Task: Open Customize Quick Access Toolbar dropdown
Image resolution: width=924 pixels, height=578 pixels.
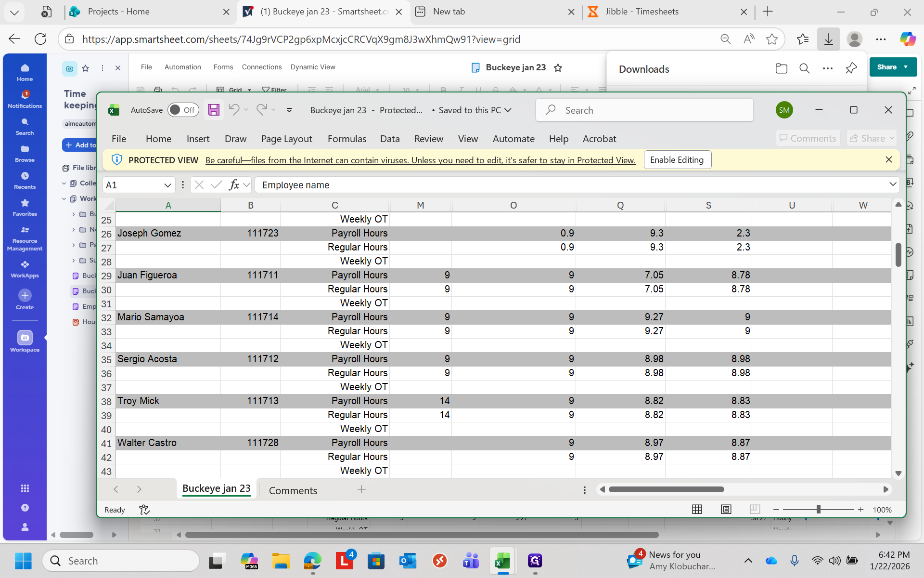Action: 289,110
